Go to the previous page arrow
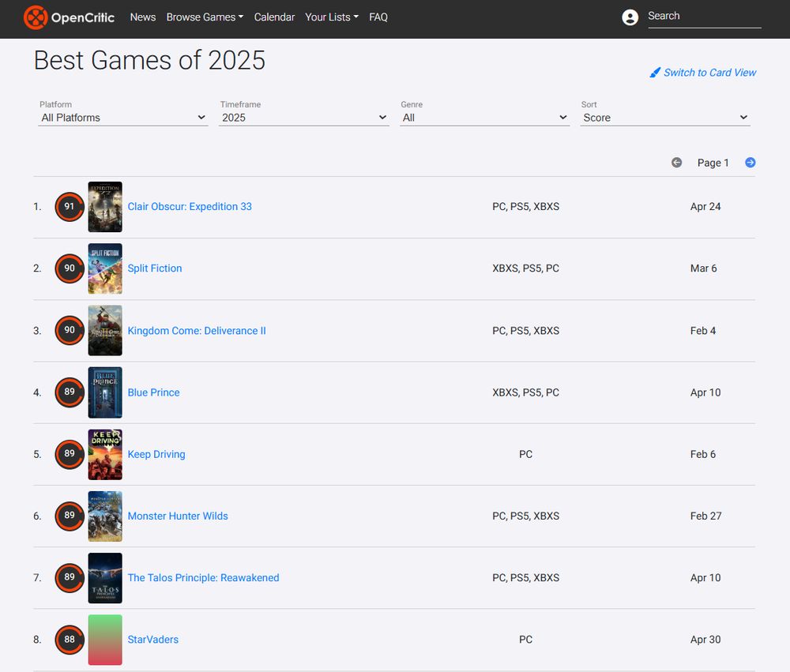 [x=677, y=162]
